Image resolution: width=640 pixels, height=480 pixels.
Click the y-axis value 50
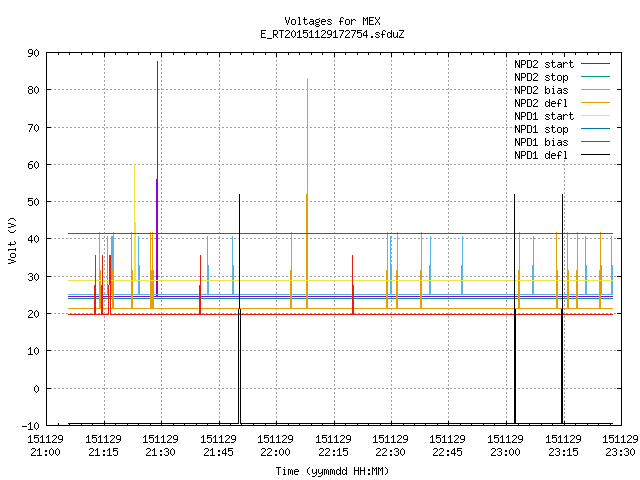33,202
